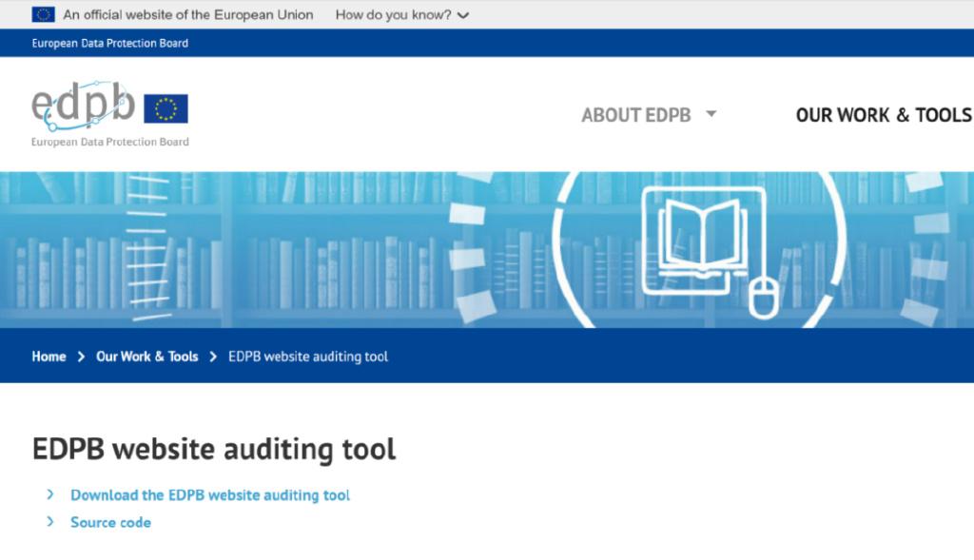Open the Download the EDPB website auditing tool link
The height and width of the screenshot is (560, 974).
point(209,494)
